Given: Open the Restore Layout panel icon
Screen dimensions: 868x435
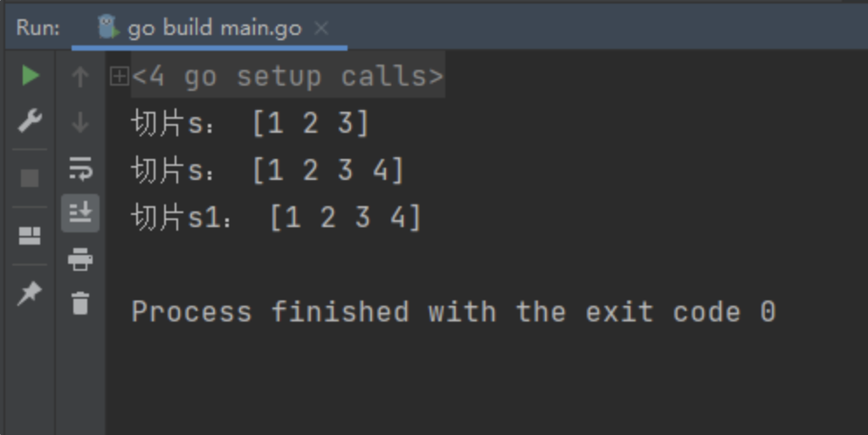Looking at the screenshot, I should coord(30,236).
